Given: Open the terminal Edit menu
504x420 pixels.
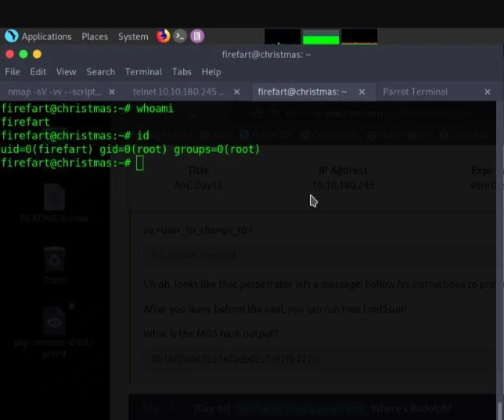Looking at the screenshot, I should [38, 72].
